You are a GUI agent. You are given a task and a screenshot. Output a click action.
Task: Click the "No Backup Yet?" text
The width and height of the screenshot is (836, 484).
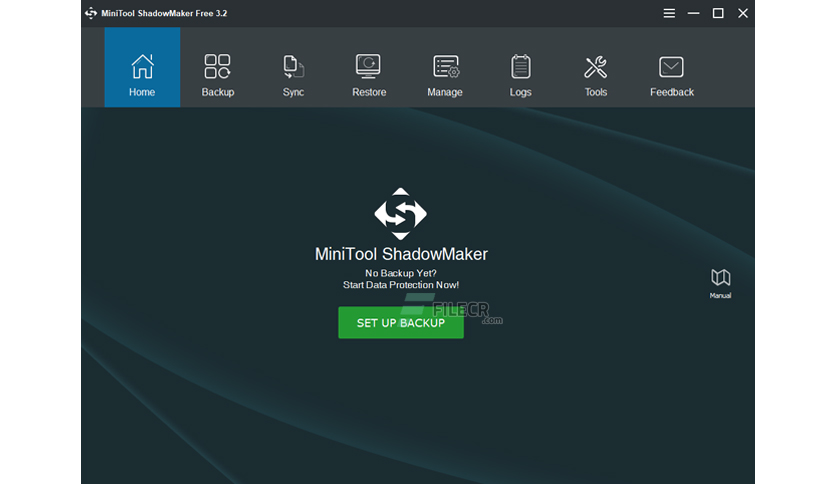pyautogui.click(x=401, y=273)
